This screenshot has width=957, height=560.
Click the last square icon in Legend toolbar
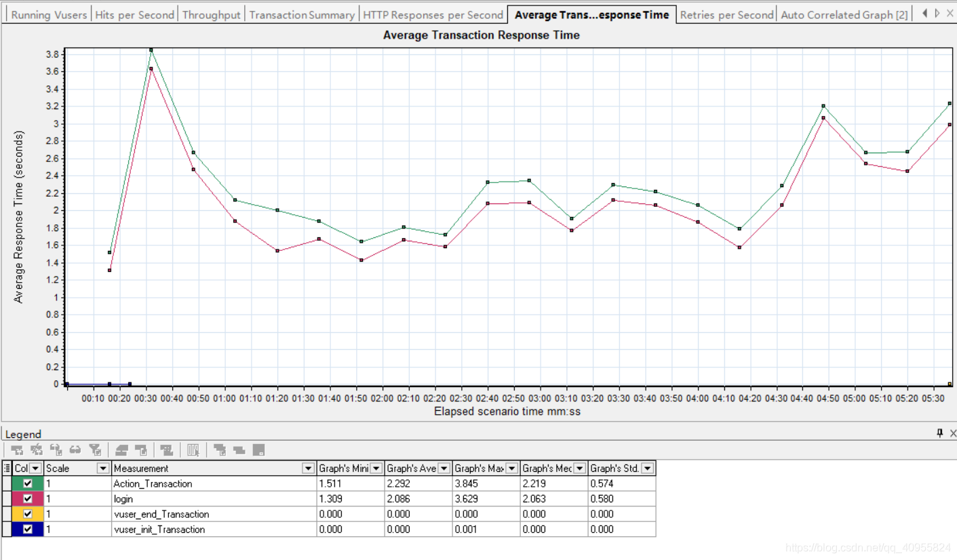[x=258, y=449]
